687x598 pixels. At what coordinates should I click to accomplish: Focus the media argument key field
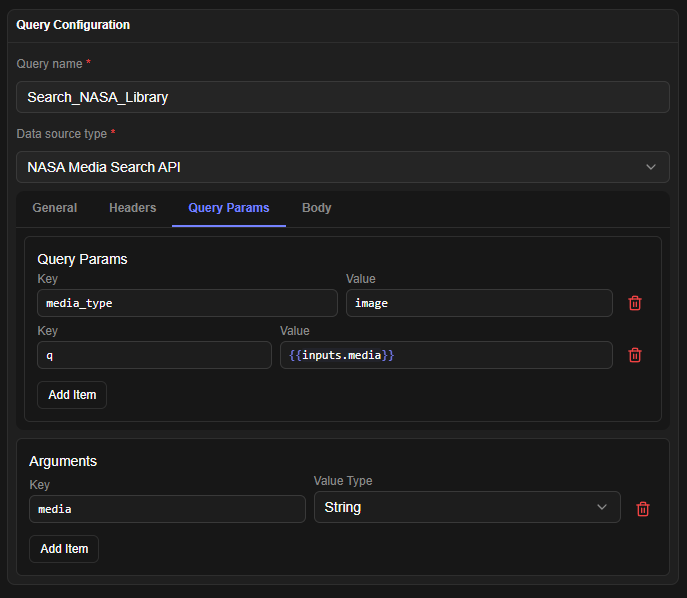(167, 509)
